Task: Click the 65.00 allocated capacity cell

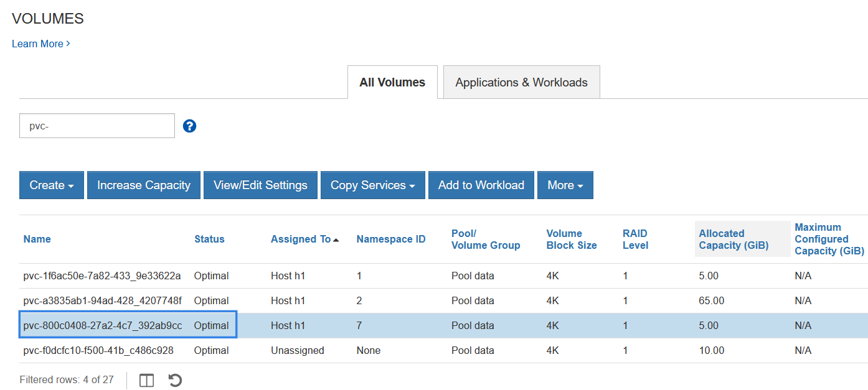Action: click(712, 301)
